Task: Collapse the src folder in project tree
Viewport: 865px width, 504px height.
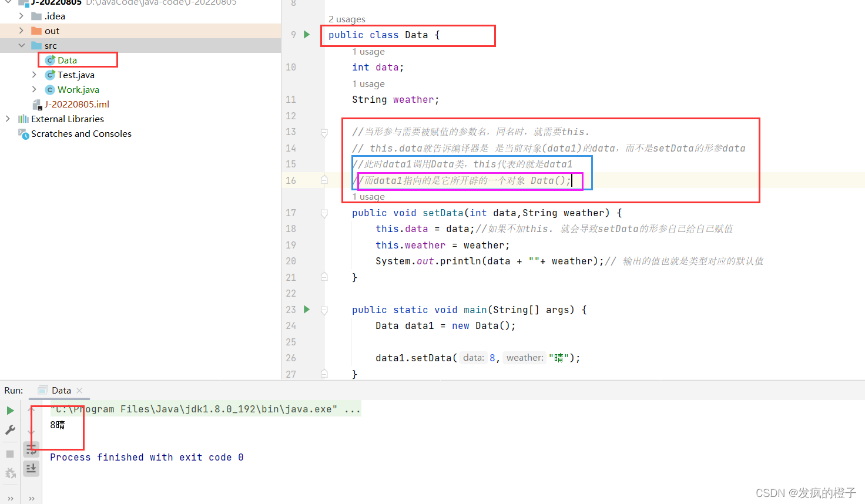Action: pyautogui.click(x=22, y=45)
